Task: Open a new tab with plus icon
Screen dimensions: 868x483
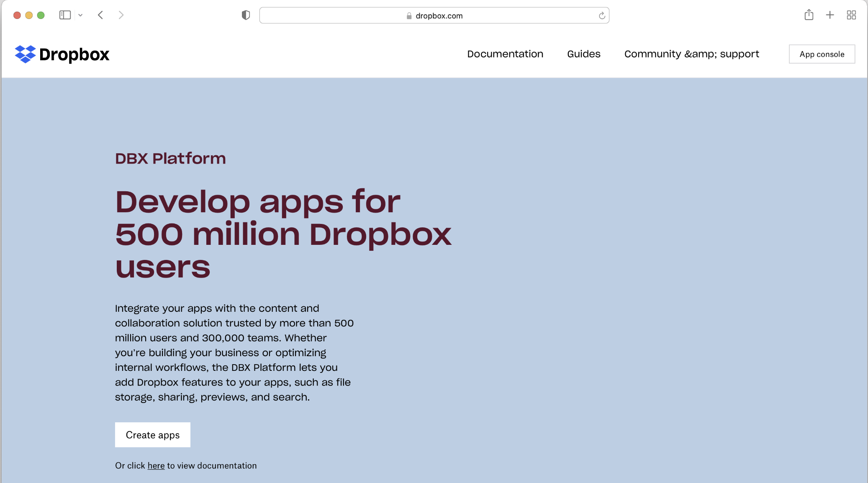Action: point(830,15)
